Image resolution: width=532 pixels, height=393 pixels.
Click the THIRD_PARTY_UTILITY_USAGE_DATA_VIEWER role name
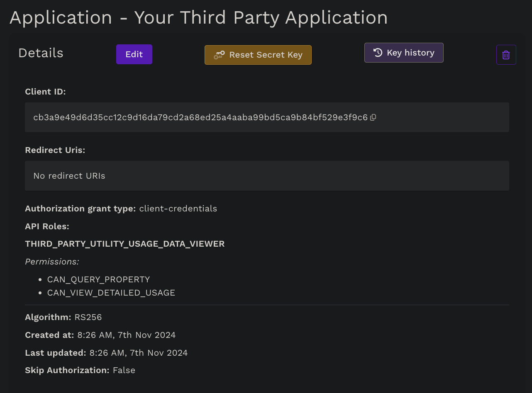point(124,244)
